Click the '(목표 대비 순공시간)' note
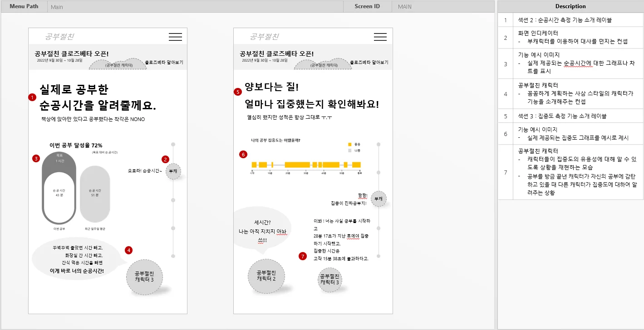This screenshot has width=644, height=330. [105, 153]
